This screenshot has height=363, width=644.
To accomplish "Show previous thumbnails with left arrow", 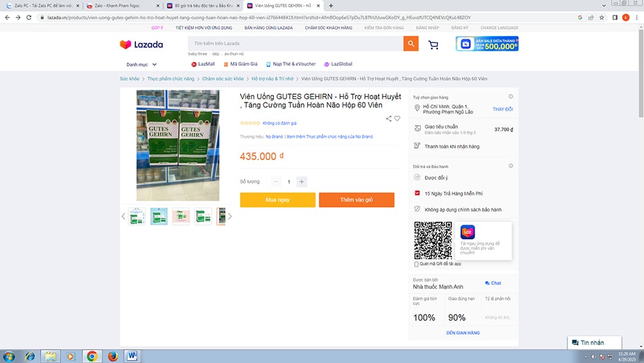I will 123,216.
